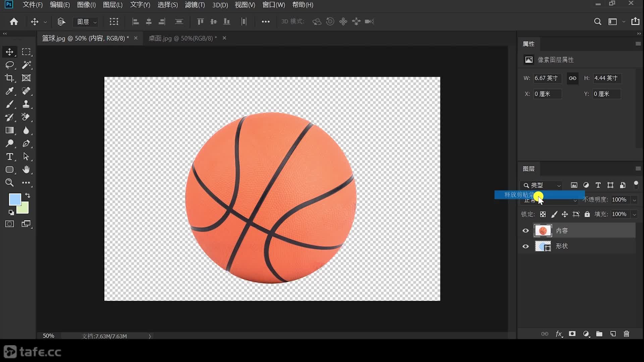Toggle lock all for layer
The image size is (644, 362).
(x=587, y=214)
